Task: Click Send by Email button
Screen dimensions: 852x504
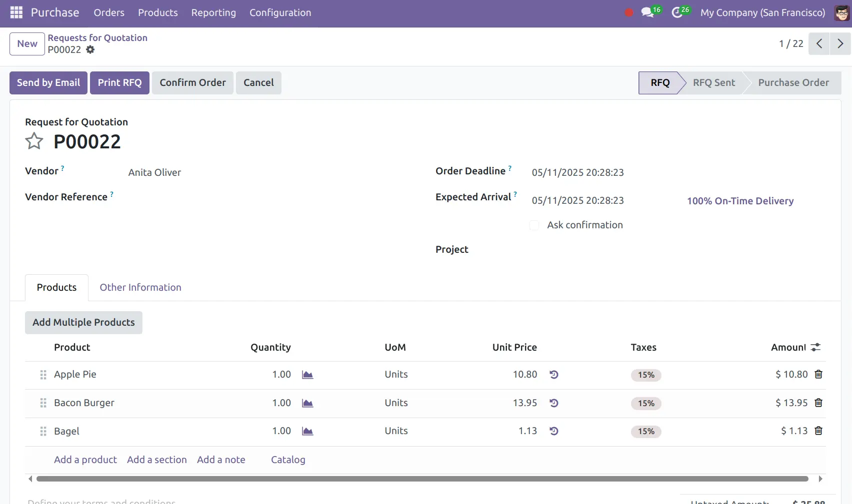Action: point(48,83)
